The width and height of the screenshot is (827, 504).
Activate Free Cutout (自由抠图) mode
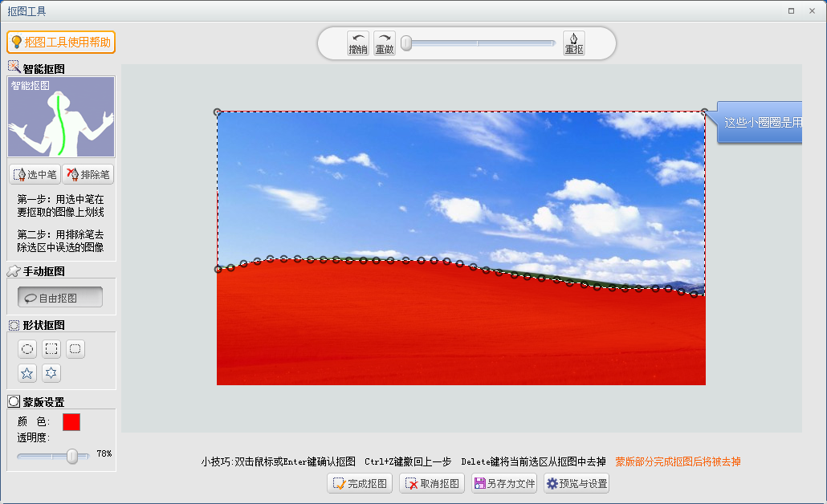[x=60, y=298]
